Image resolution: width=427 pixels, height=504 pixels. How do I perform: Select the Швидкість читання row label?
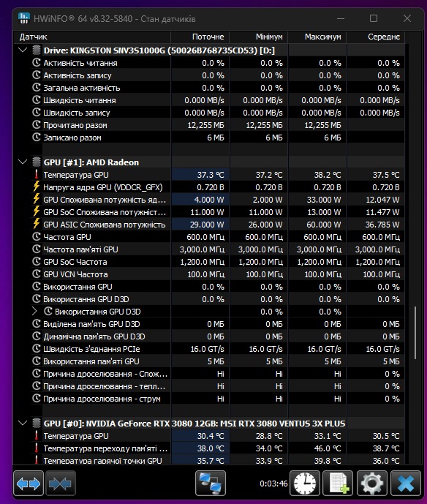(x=80, y=100)
